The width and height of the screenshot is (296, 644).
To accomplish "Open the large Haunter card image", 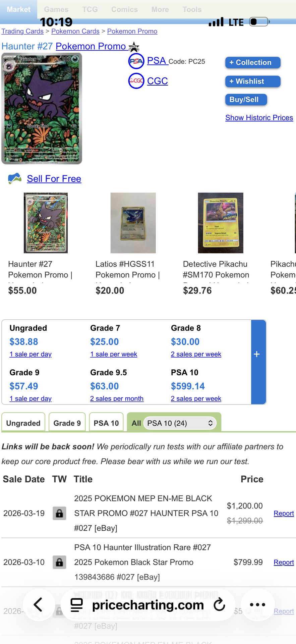I will coord(42,108).
